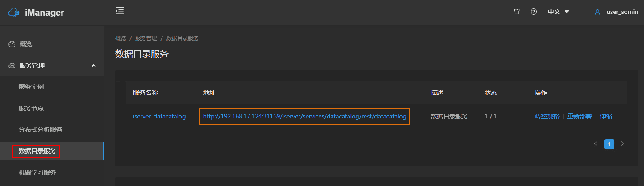This screenshot has width=644, height=186.
Task: Click the user avatar icon
Action: (x=598, y=12)
